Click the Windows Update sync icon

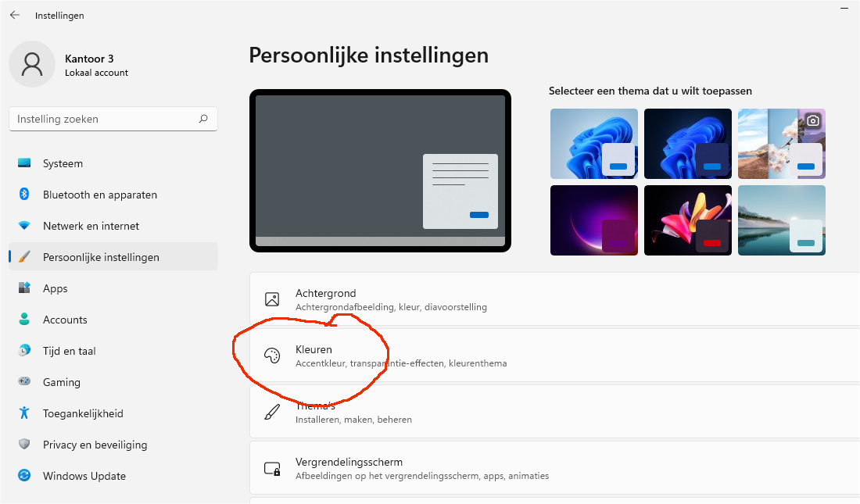click(x=24, y=475)
